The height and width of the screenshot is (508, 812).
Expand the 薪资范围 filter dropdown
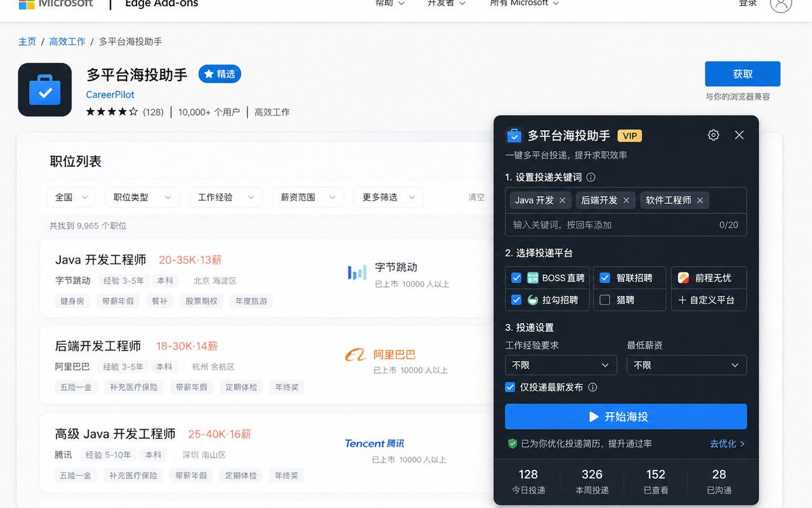tap(308, 197)
